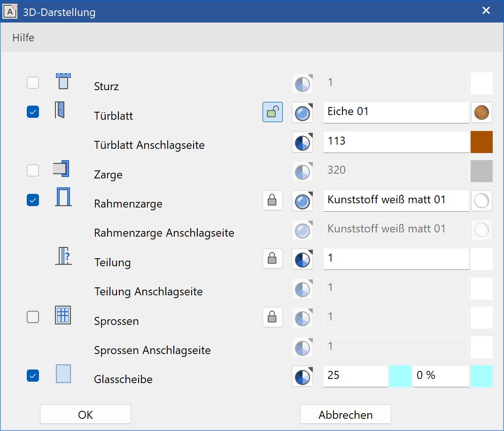Screen dimensions: 504x431
Task: Click the Türblatt Anschlagseite label
Action: (x=149, y=145)
